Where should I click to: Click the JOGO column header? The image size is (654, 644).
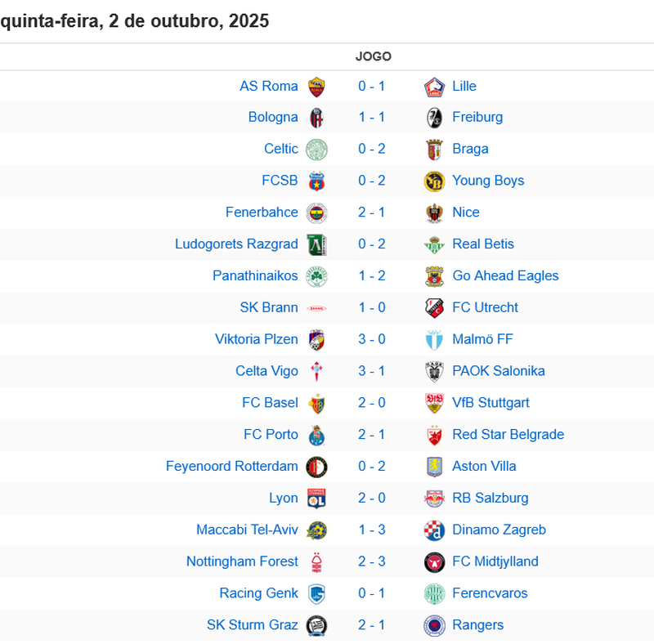374,57
